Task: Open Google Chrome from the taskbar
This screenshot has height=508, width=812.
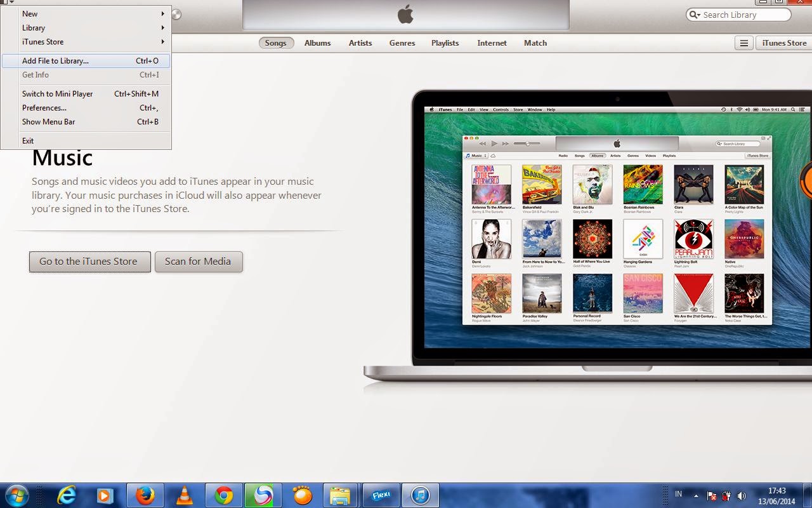Action: pos(223,495)
